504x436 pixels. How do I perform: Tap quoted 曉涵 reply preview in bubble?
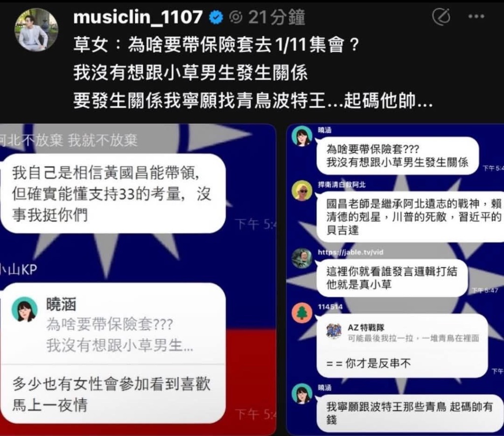(113, 324)
